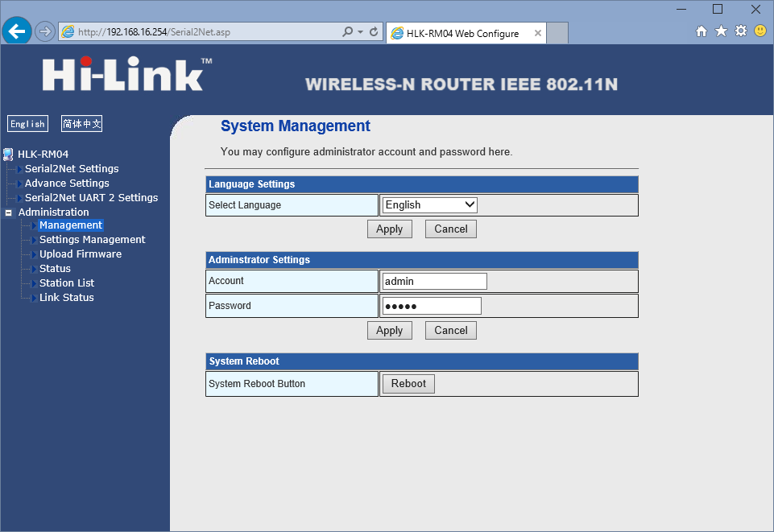Cancel the Language Settings changes
Image resolution: width=774 pixels, height=532 pixels.
tap(451, 229)
